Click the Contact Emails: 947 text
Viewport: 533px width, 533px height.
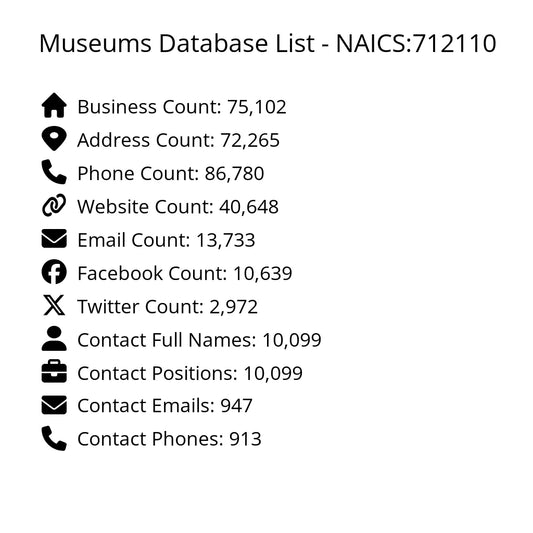coord(165,406)
